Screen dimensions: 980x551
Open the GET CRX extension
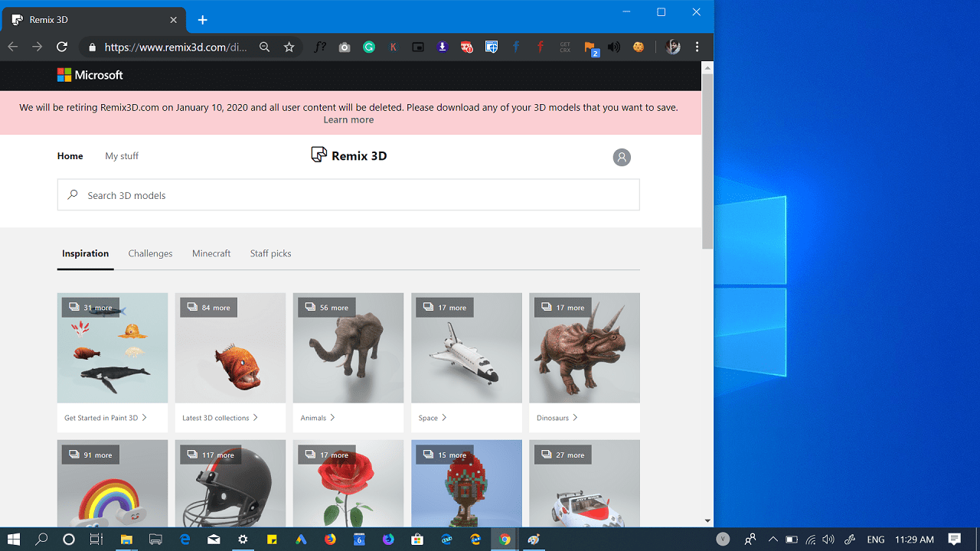(x=565, y=47)
